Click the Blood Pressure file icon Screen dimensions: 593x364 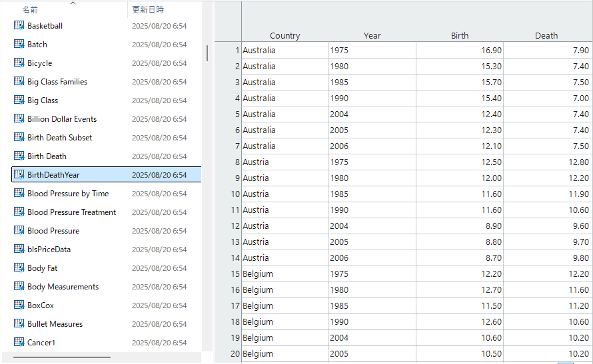19,230
